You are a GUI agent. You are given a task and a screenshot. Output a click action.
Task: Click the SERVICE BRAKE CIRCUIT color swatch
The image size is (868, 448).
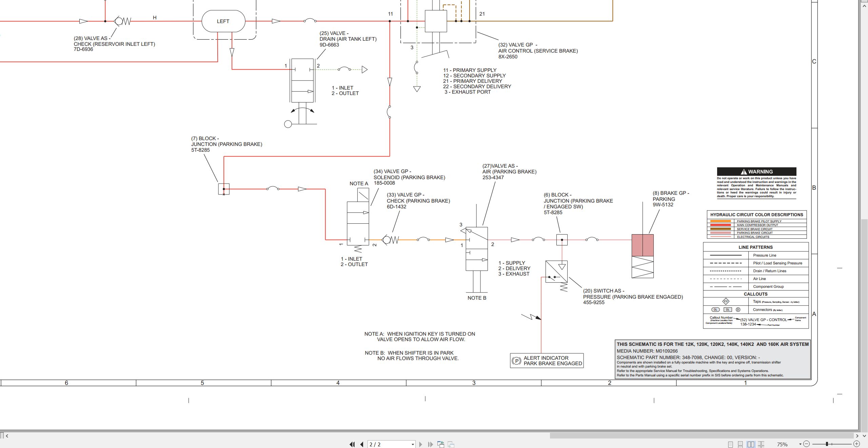(x=721, y=229)
